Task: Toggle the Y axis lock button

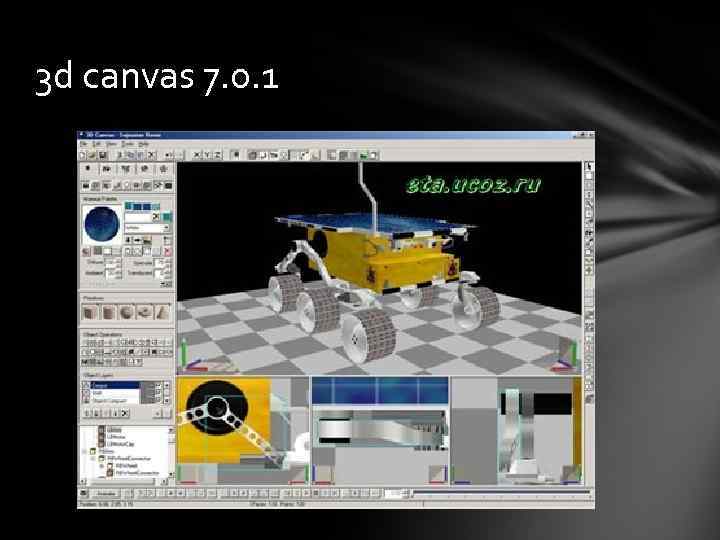Action: [207, 155]
